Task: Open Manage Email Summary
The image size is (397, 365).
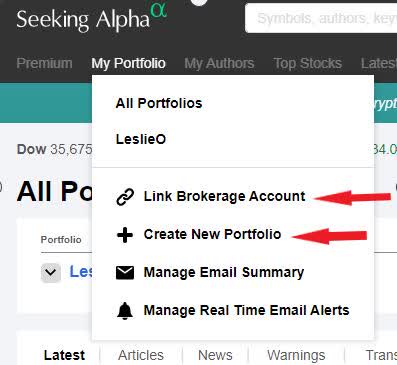Action: click(x=224, y=272)
